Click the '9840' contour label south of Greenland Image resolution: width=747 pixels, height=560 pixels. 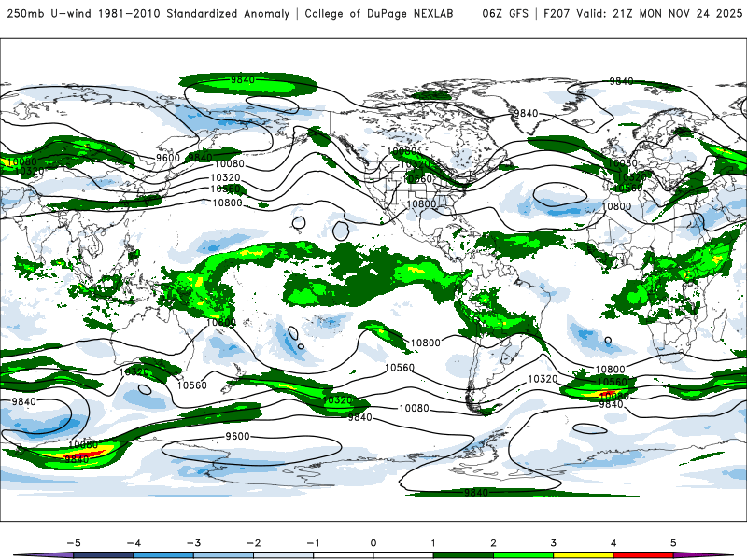(526, 113)
